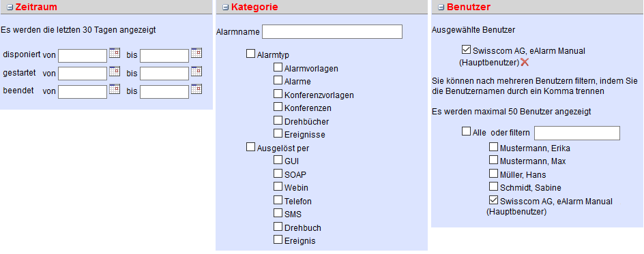Collapse the Kategorie section
Viewport: 644px width, 254px height.
click(x=225, y=7)
